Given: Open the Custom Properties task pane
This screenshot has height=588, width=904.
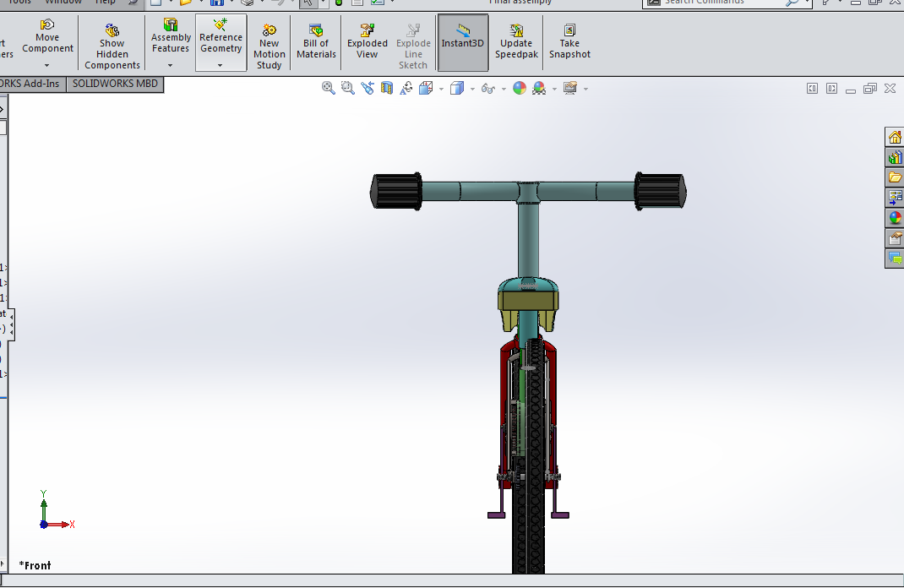Looking at the screenshot, I should (x=894, y=238).
